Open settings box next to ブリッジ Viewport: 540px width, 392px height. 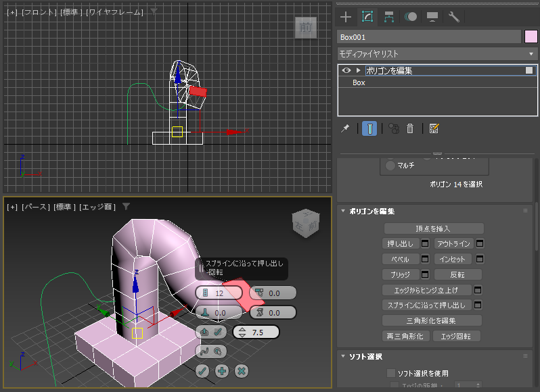tap(425, 274)
